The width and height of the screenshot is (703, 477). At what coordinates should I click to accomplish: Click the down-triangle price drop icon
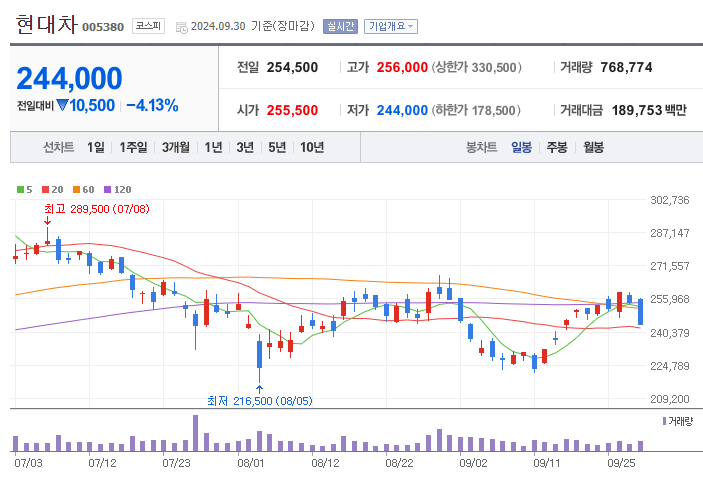tap(62, 105)
